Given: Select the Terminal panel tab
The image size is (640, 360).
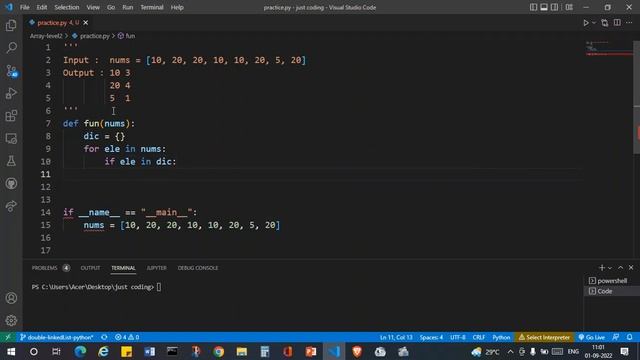Looking at the screenshot, I should pos(123,268).
